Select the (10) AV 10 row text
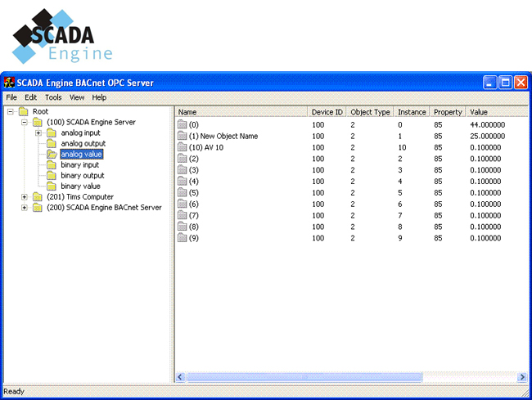The image size is (532, 400). tap(206, 147)
